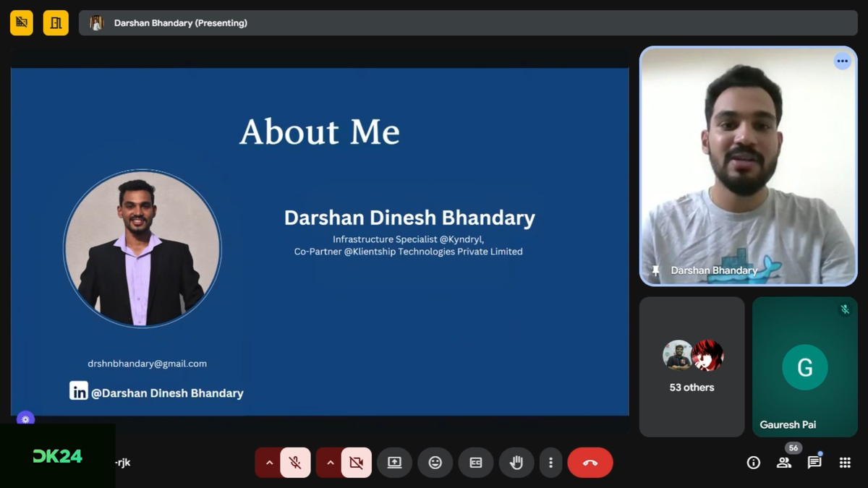Toggle closed captions
This screenshot has width=868, height=488.
pos(475,463)
